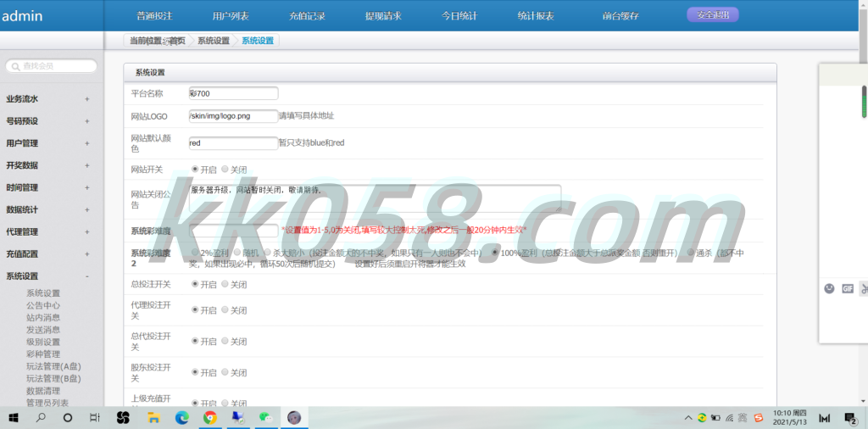Screen dimensions: 868x429
Task: Open WeChat from the taskbar
Action: [x=266, y=417]
